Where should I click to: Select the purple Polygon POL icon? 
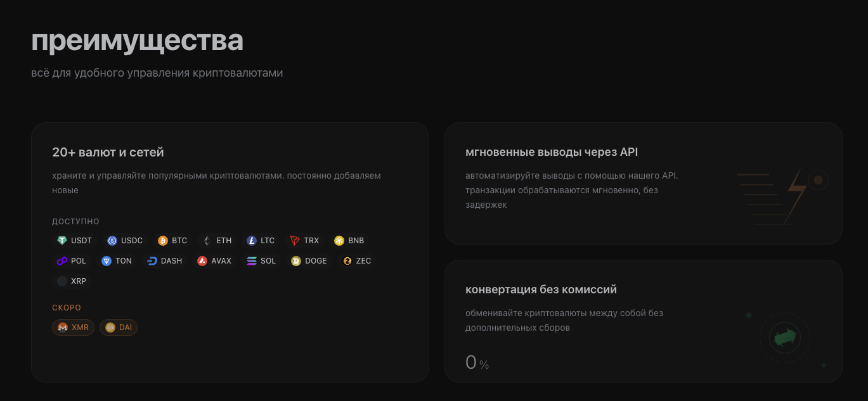[x=62, y=261]
